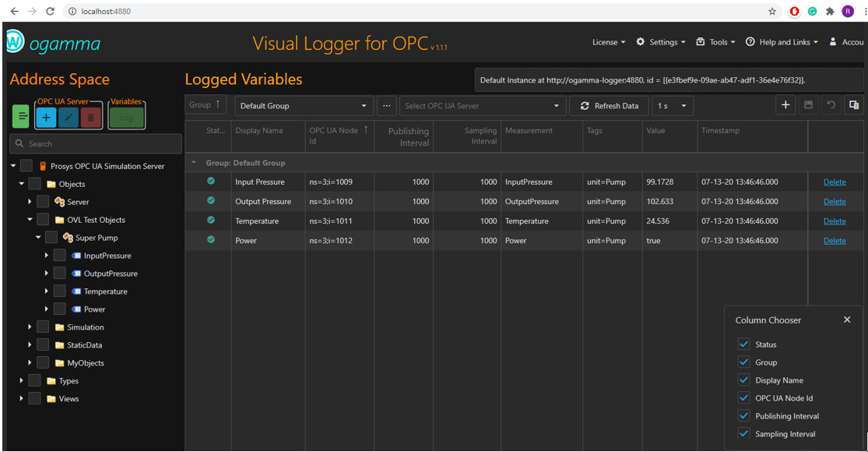Save the logged variables configuration
The height and width of the screenshot is (452, 868).
pos(807,104)
